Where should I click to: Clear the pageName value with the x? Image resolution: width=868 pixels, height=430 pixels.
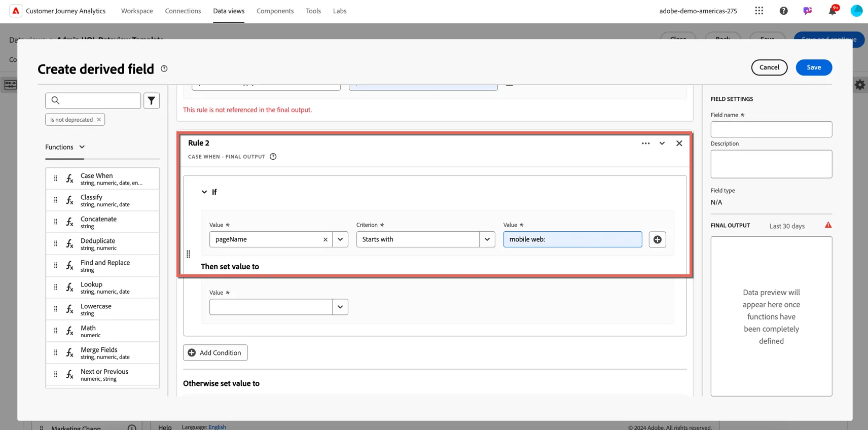(325, 239)
